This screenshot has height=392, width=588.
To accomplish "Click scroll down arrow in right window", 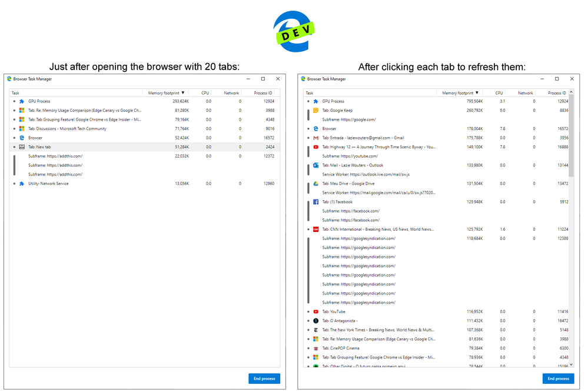I will (571, 364).
